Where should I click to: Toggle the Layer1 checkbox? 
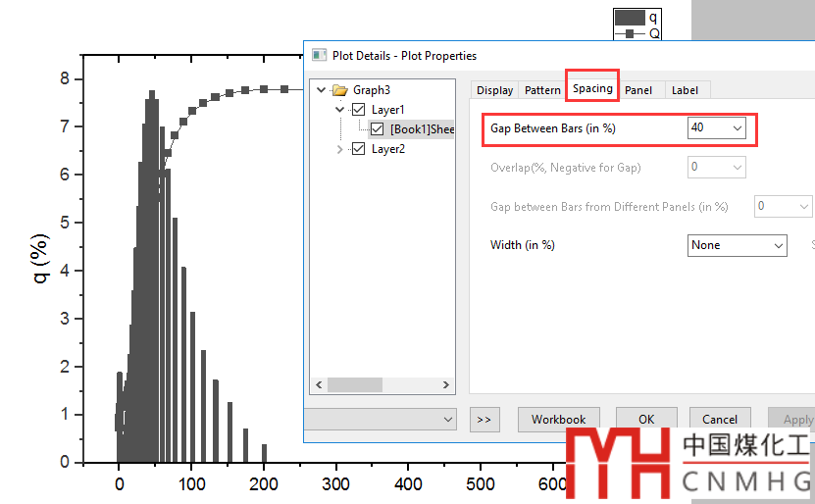pos(359,110)
